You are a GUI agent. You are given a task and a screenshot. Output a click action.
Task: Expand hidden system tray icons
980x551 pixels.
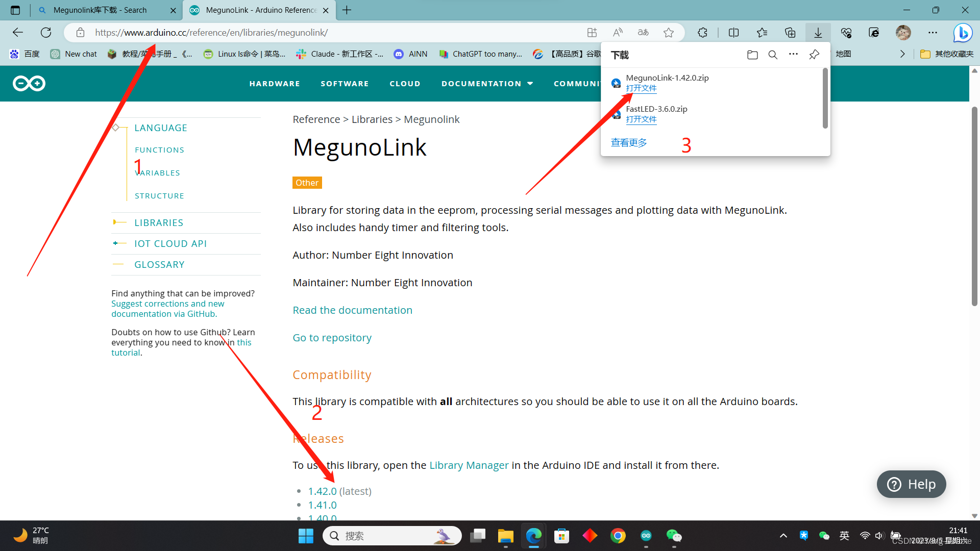point(783,536)
